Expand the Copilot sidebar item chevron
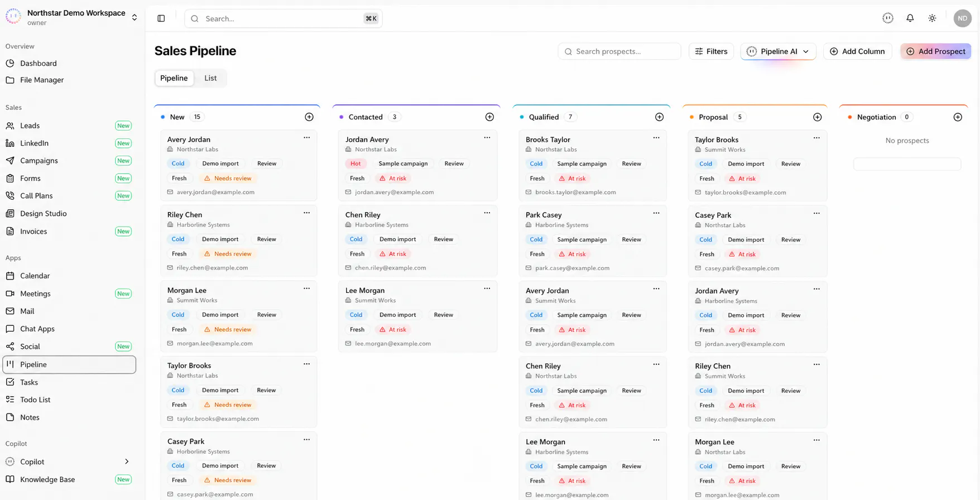 pyautogui.click(x=127, y=461)
